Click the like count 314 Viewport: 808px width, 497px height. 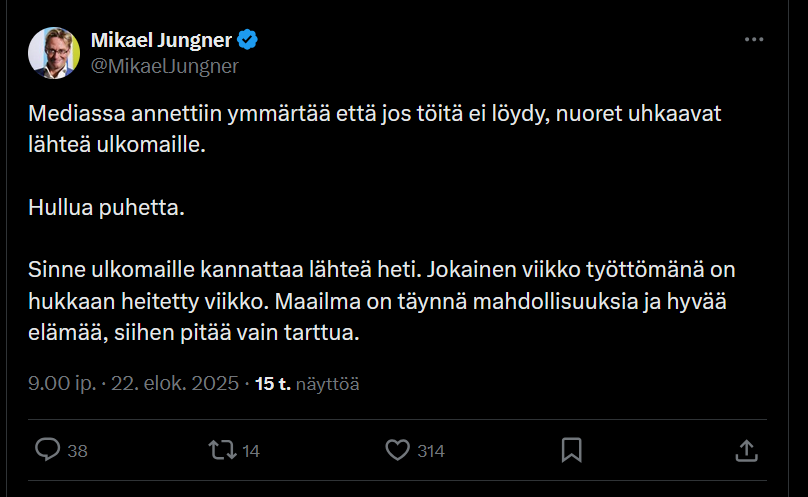point(431,451)
